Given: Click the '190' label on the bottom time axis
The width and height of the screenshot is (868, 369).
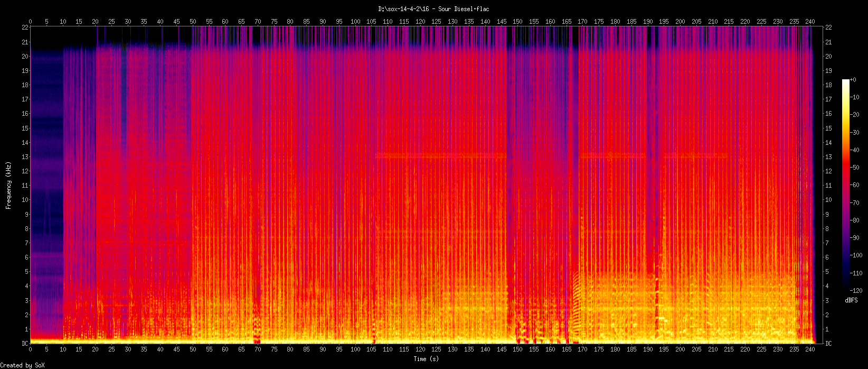Looking at the screenshot, I should click(x=648, y=350).
